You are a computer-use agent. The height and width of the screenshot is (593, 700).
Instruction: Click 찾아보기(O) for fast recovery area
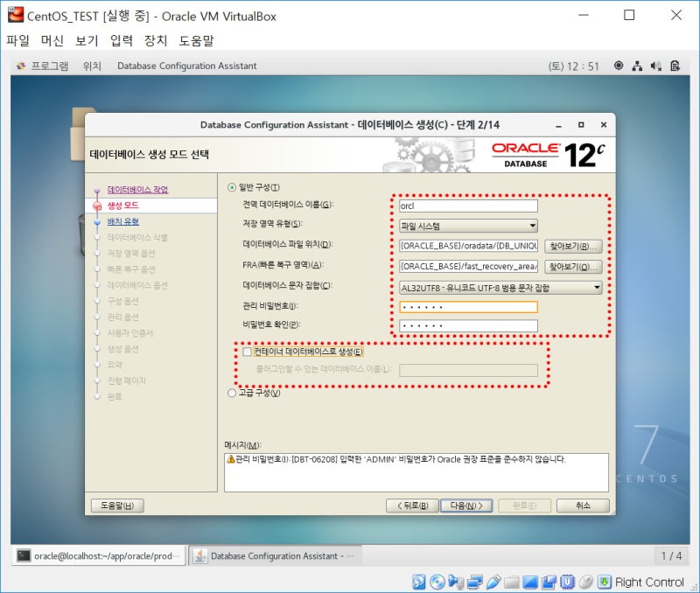click(x=573, y=267)
